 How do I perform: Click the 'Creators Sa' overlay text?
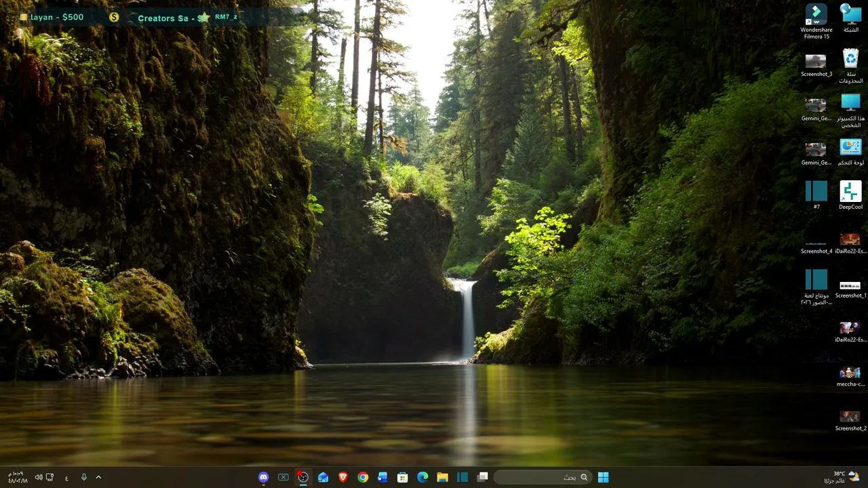(163, 18)
